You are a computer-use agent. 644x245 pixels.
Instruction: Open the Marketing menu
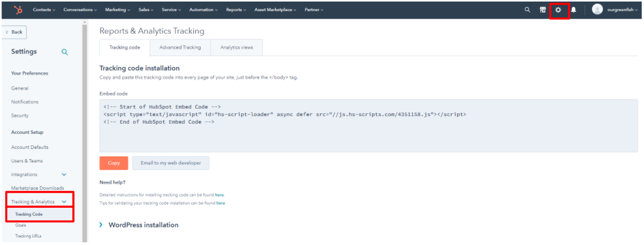[118, 10]
